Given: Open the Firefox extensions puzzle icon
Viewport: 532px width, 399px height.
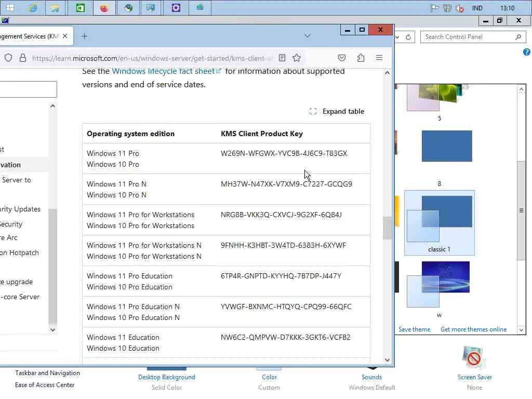Looking at the screenshot, I should 361,58.
